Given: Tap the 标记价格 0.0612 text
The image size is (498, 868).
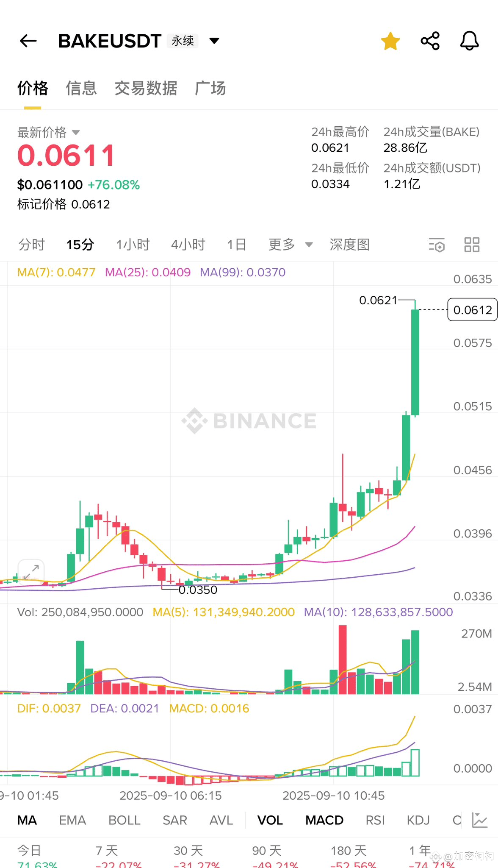Looking at the screenshot, I should tap(64, 204).
